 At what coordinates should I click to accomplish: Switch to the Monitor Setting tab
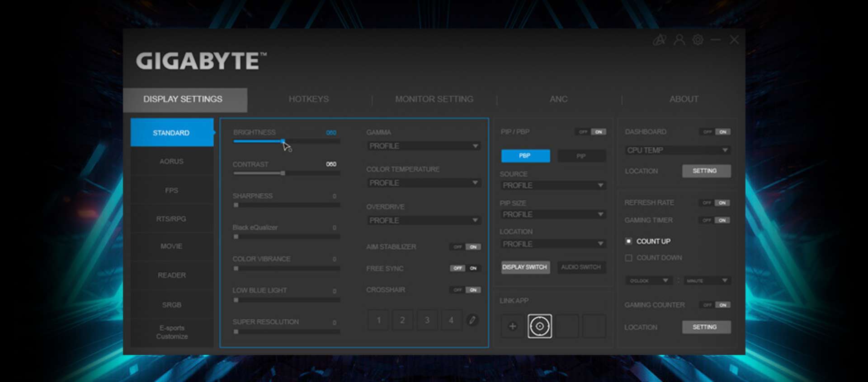tap(434, 99)
